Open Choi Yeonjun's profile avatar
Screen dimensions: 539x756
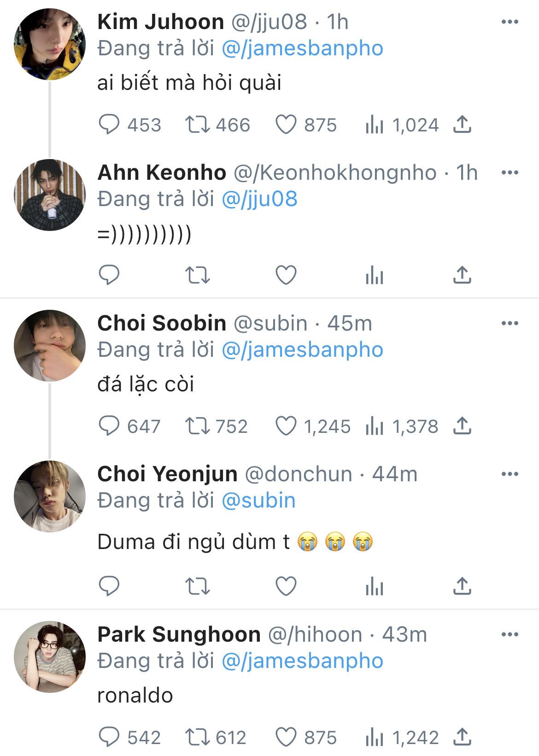tap(50, 496)
